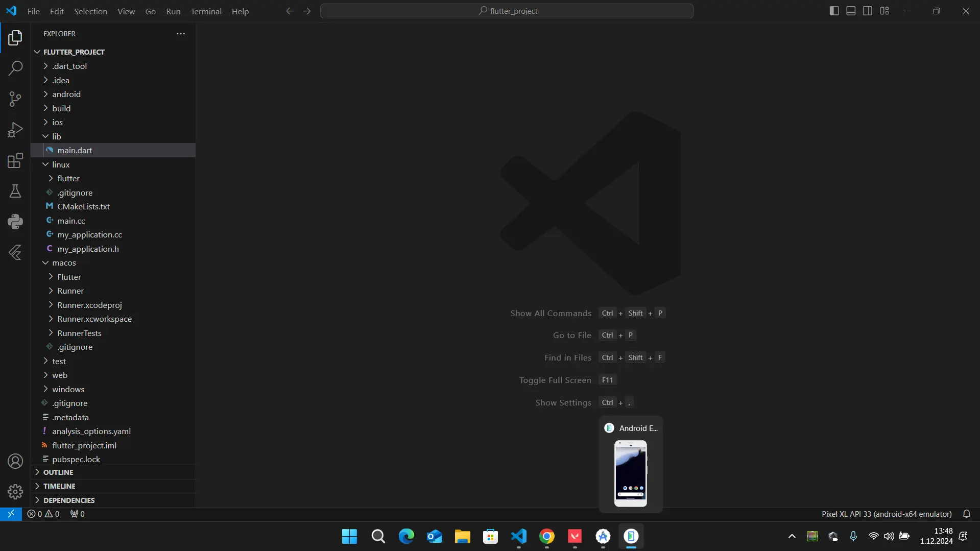Screen dimensions: 980x551
Task: Collapse the macos folder
Action: tap(113, 263)
